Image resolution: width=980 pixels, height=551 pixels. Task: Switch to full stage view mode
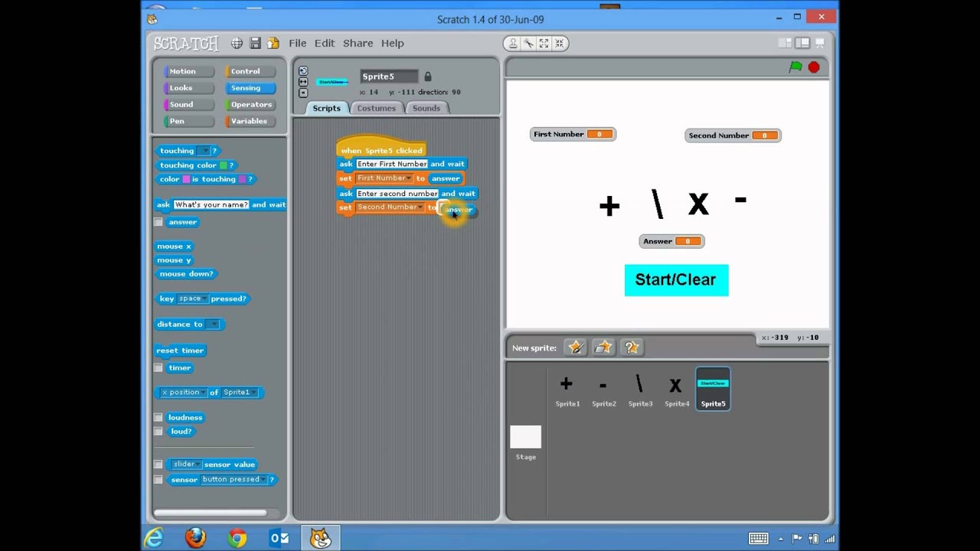pyautogui.click(x=802, y=44)
